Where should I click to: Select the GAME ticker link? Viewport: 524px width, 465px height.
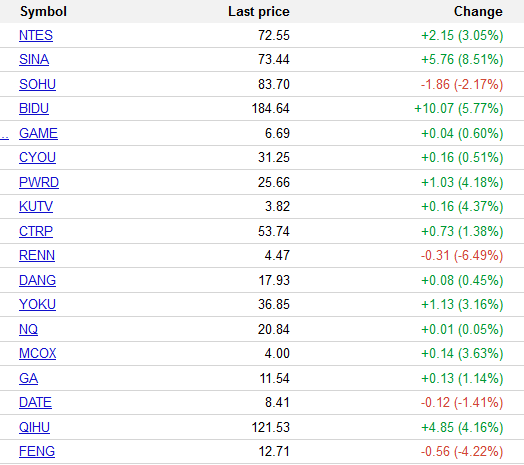pos(38,133)
